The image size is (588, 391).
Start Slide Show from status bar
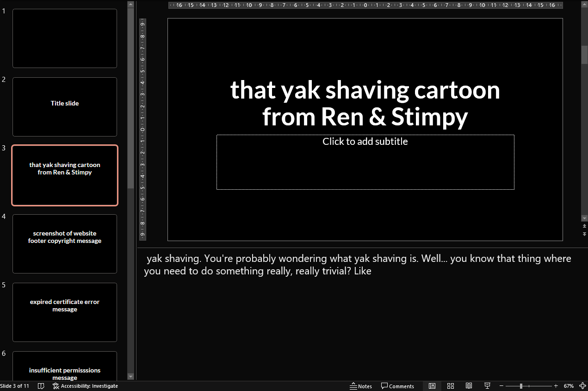(x=487, y=386)
